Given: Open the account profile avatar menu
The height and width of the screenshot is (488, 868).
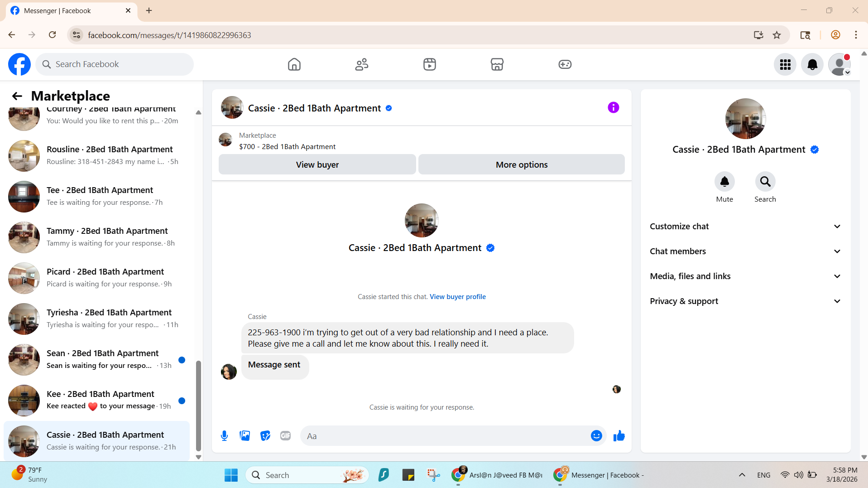Looking at the screenshot, I should 839,64.
